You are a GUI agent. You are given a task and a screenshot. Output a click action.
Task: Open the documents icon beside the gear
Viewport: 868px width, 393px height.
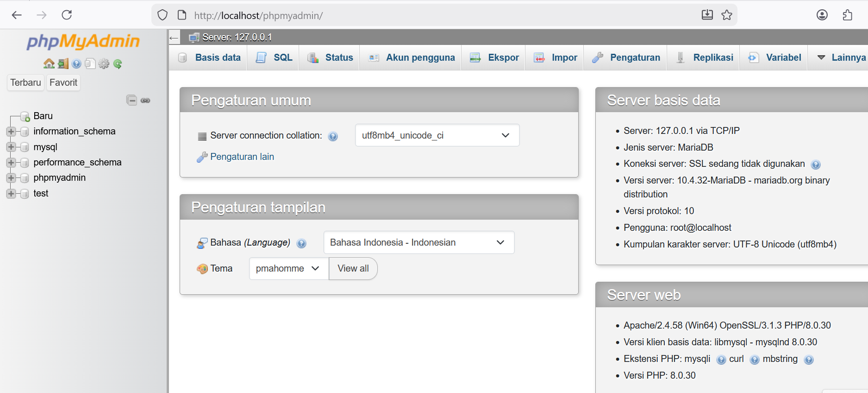tap(90, 64)
